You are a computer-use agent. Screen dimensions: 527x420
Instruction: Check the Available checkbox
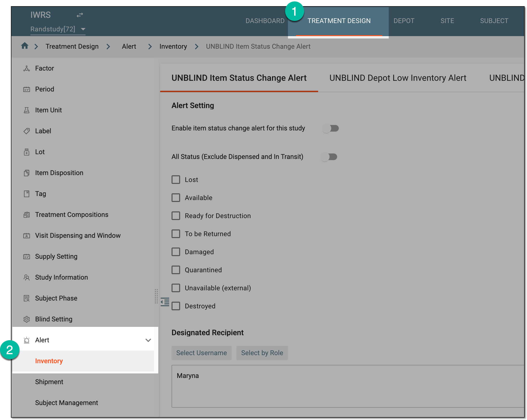pyautogui.click(x=176, y=198)
